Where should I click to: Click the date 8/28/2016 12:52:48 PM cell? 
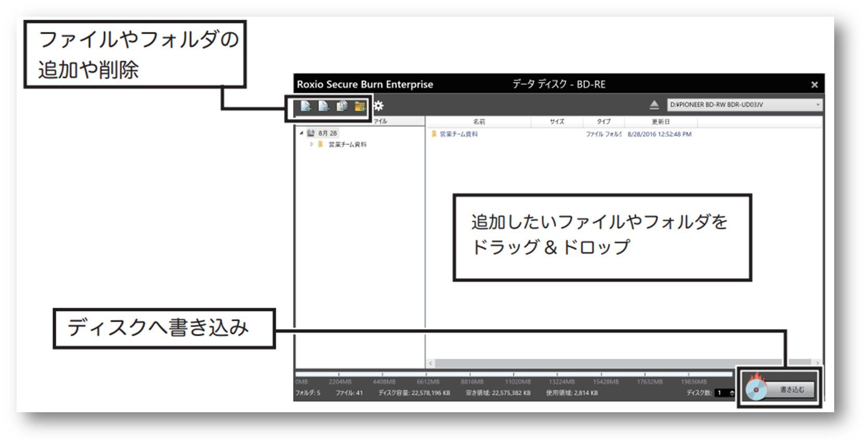tap(659, 134)
